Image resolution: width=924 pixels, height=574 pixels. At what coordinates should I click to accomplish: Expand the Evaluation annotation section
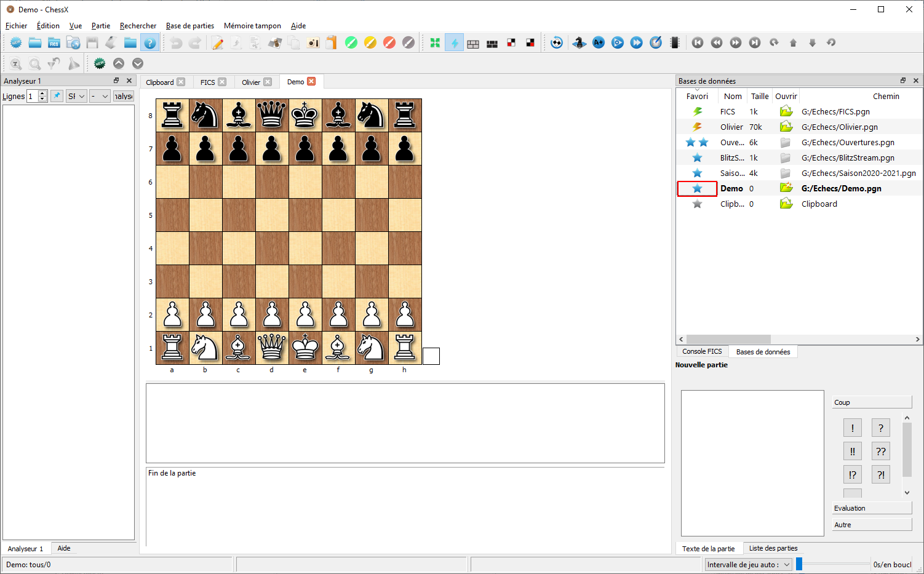coord(872,508)
